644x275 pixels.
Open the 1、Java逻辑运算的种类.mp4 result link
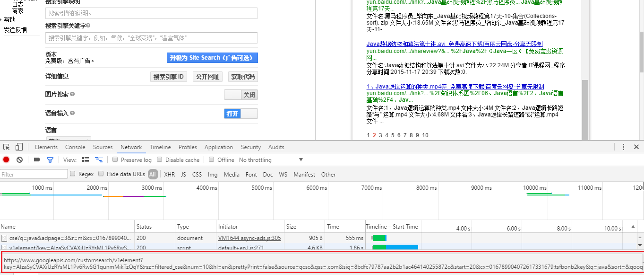tap(455, 87)
